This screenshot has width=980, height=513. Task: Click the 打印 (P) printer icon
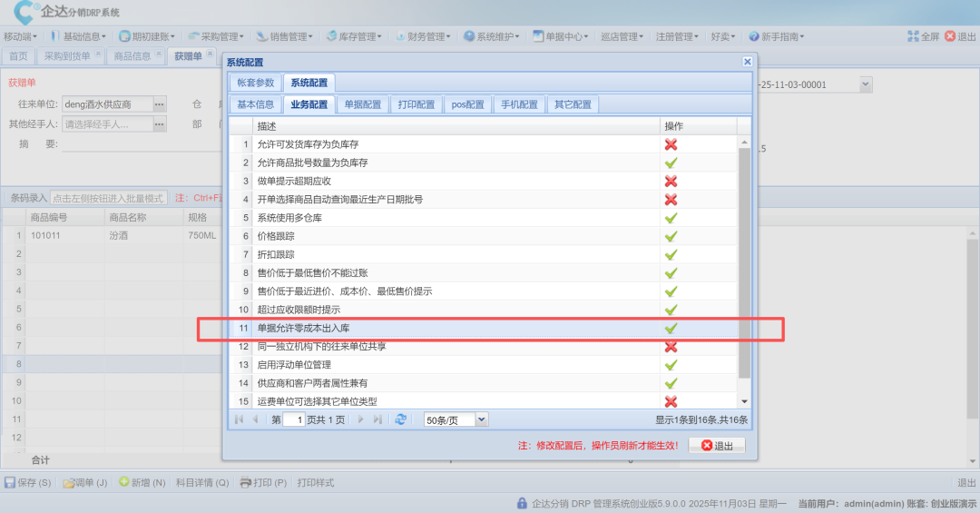pyautogui.click(x=243, y=482)
